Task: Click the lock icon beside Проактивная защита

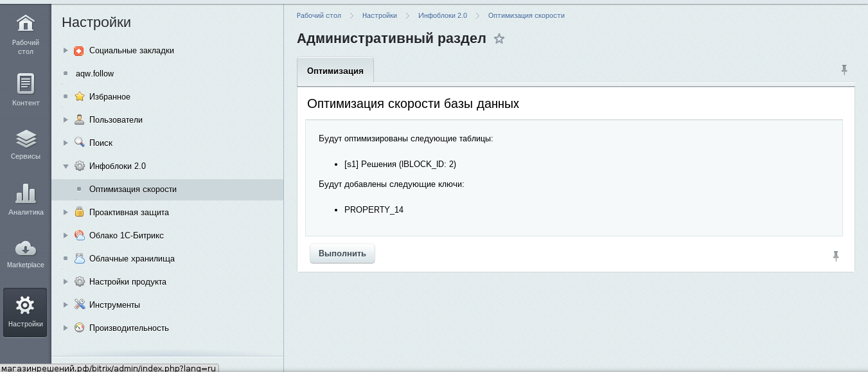Action: point(81,212)
